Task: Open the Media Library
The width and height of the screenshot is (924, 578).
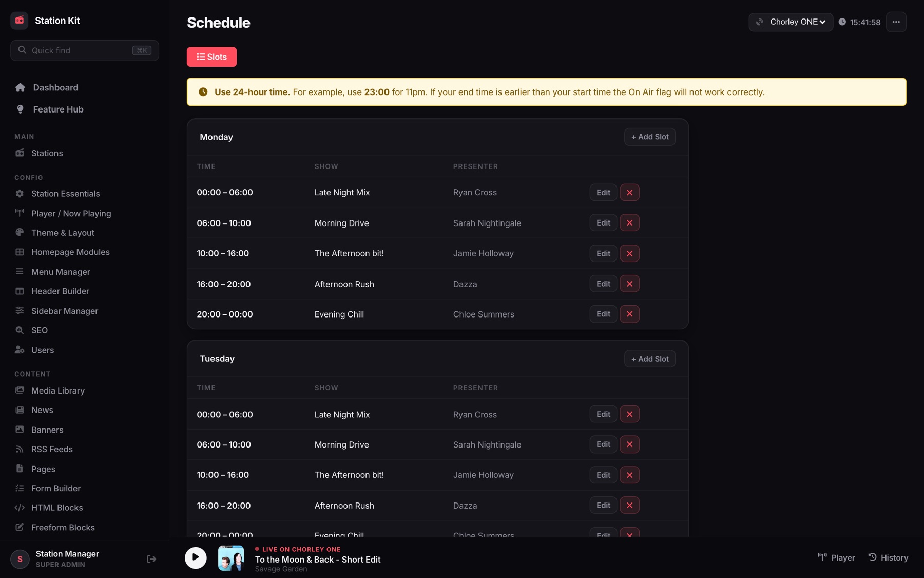Action: (x=57, y=390)
